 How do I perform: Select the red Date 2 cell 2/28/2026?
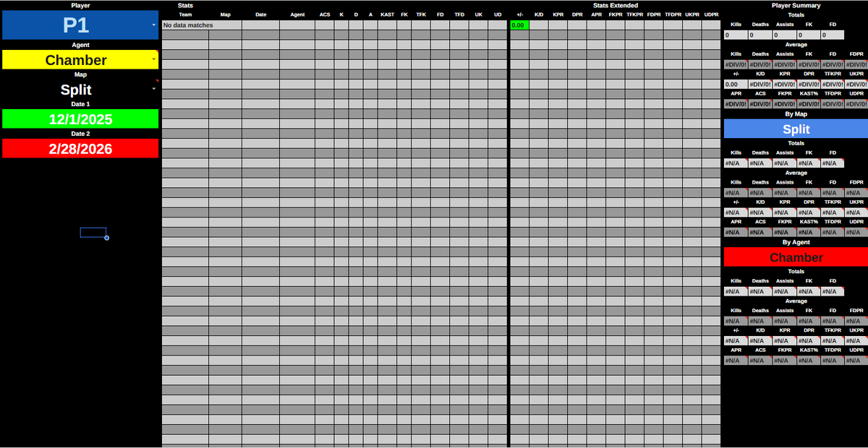coord(80,149)
